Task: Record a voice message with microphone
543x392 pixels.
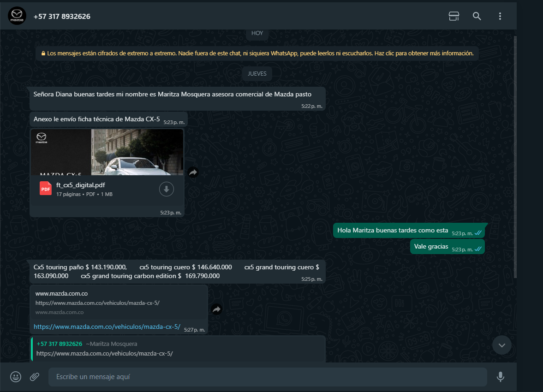Action: click(x=501, y=376)
